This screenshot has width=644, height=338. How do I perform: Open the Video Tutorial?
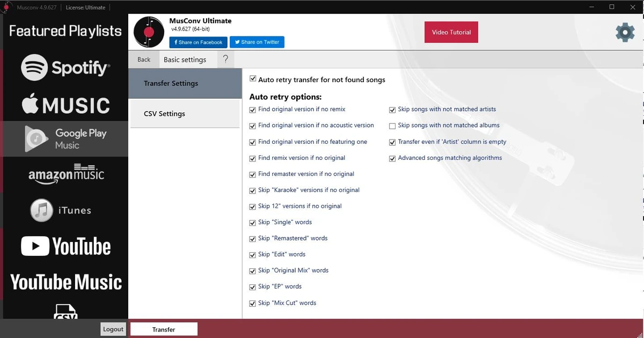(451, 32)
